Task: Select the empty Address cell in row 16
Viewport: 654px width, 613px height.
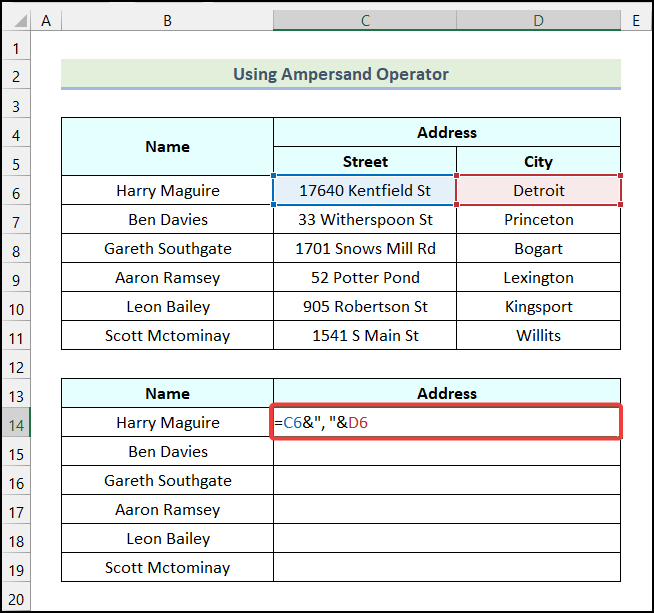Action: 447,480
